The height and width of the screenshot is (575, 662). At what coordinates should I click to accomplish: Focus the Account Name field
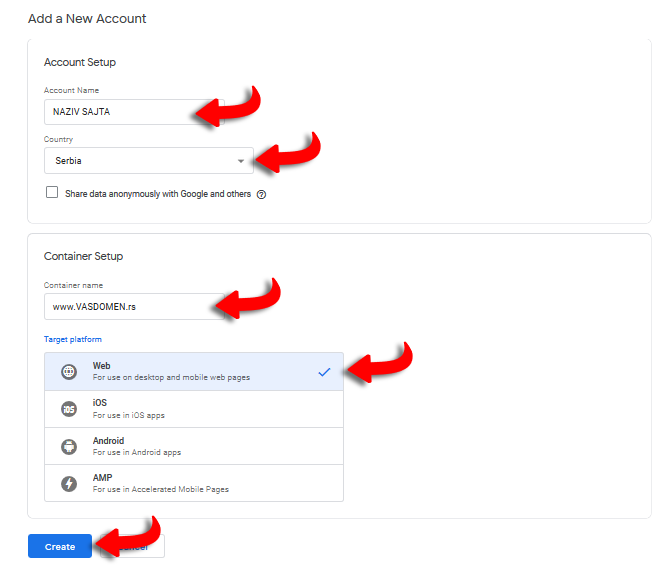120,112
